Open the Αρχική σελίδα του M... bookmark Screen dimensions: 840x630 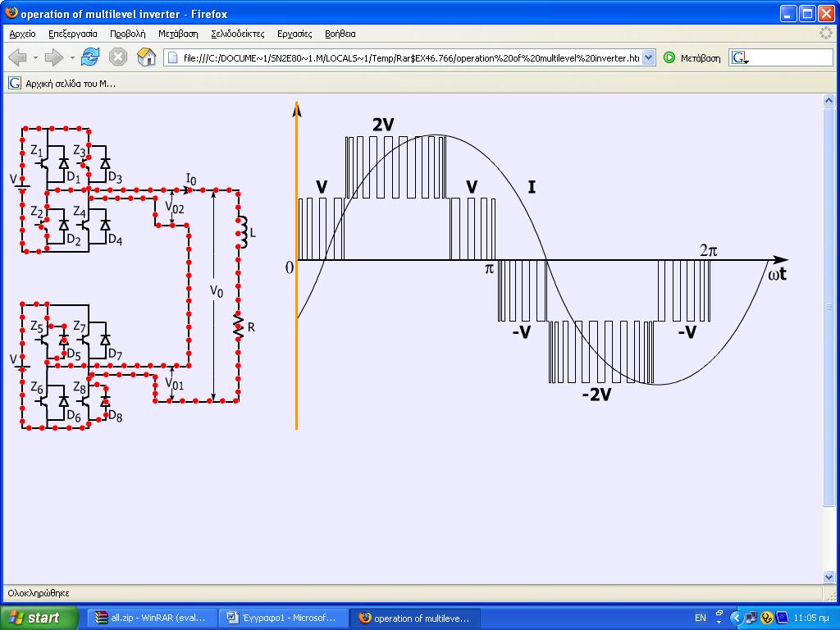pos(62,83)
